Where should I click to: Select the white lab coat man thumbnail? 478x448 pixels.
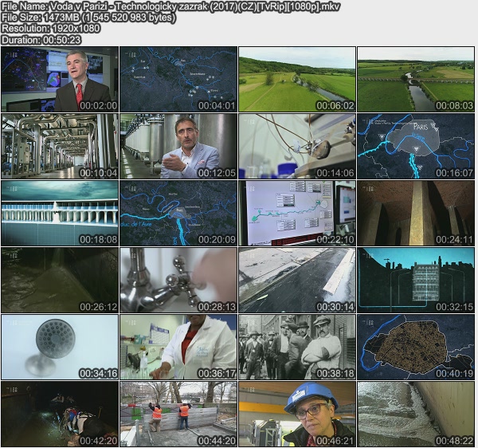[178, 347]
